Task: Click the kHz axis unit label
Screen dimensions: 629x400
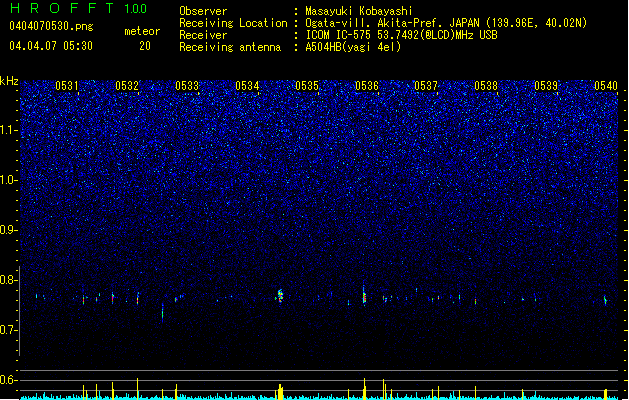Action: pos(9,81)
